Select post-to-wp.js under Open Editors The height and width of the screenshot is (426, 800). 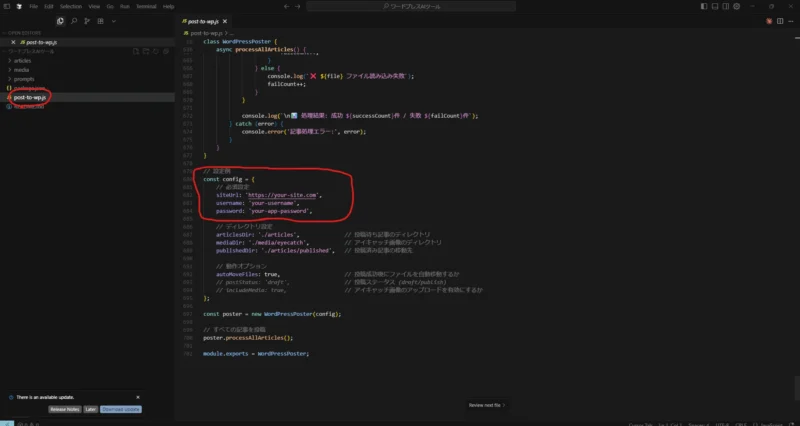point(41,42)
